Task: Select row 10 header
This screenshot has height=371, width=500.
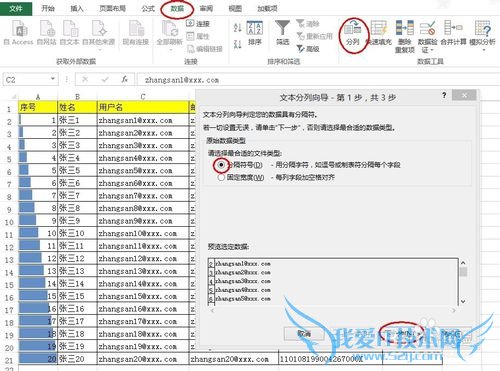Action: (x=9, y=222)
